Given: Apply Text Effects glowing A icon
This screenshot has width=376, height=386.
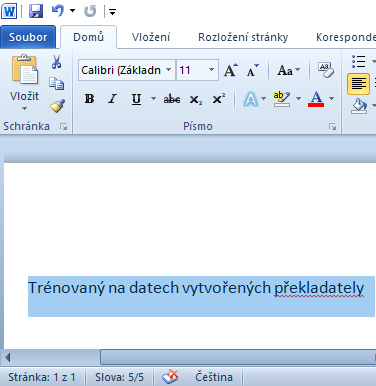Looking at the screenshot, I should pyautogui.click(x=251, y=99).
